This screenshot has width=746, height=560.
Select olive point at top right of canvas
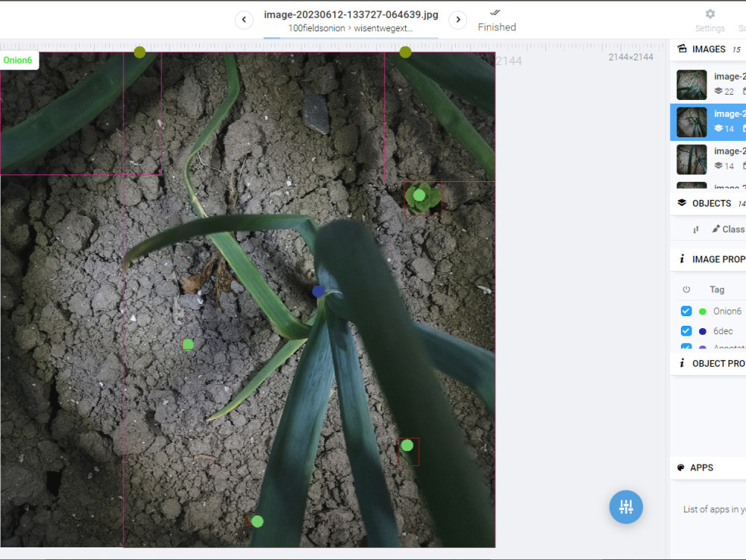pos(405,51)
